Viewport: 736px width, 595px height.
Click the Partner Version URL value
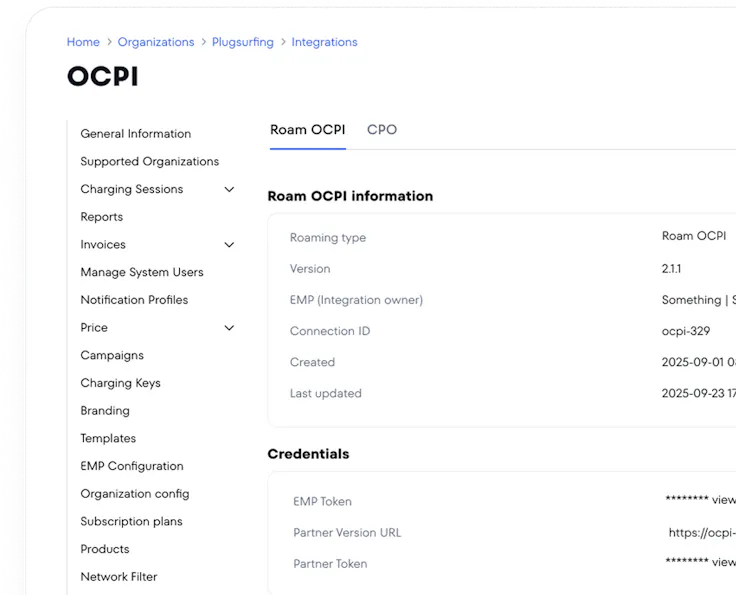pos(702,533)
